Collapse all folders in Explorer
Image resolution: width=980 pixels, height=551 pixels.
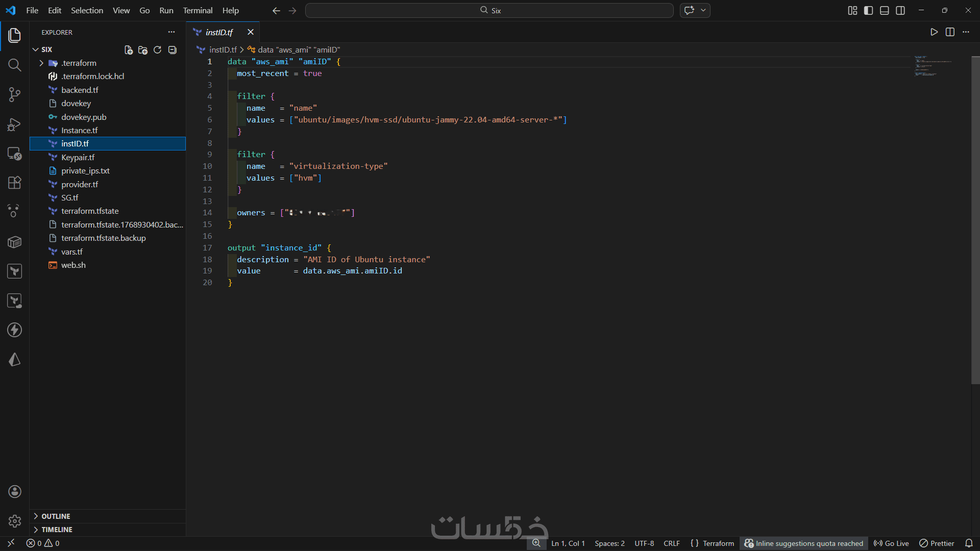click(x=173, y=49)
